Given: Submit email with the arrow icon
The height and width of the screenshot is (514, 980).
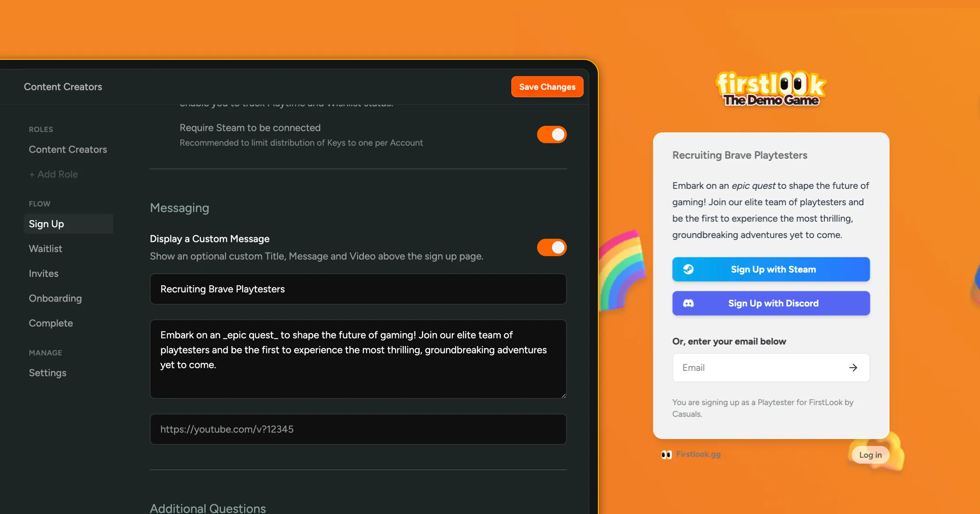Looking at the screenshot, I should tap(853, 367).
